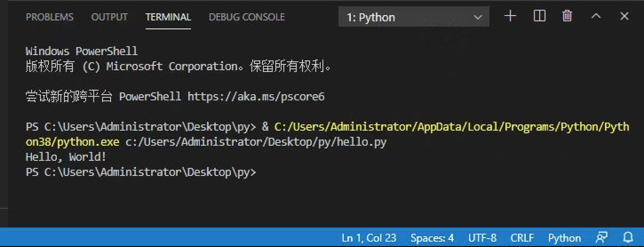Viewport: 644px width, 247px height.
Task: Create a new terminal with the plus icon
Action: 510,16
